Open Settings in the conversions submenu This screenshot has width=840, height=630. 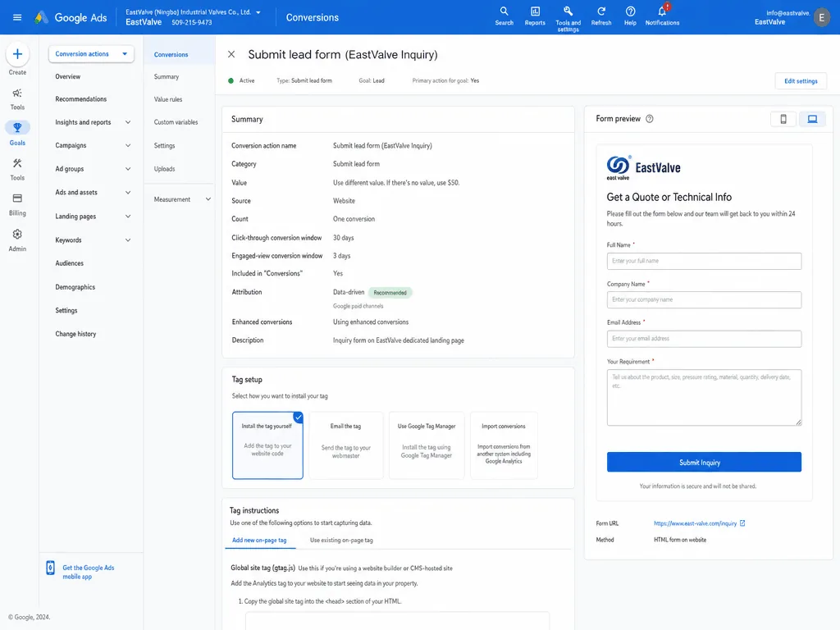(164, 146)
